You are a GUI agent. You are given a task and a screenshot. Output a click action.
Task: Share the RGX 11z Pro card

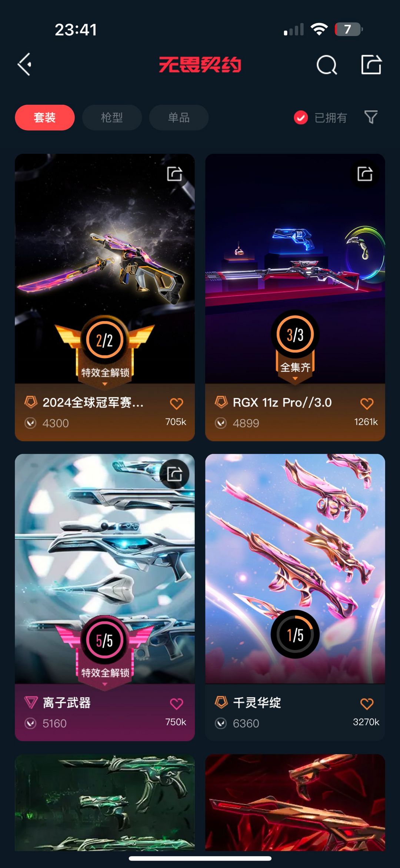tap(365, 174)
